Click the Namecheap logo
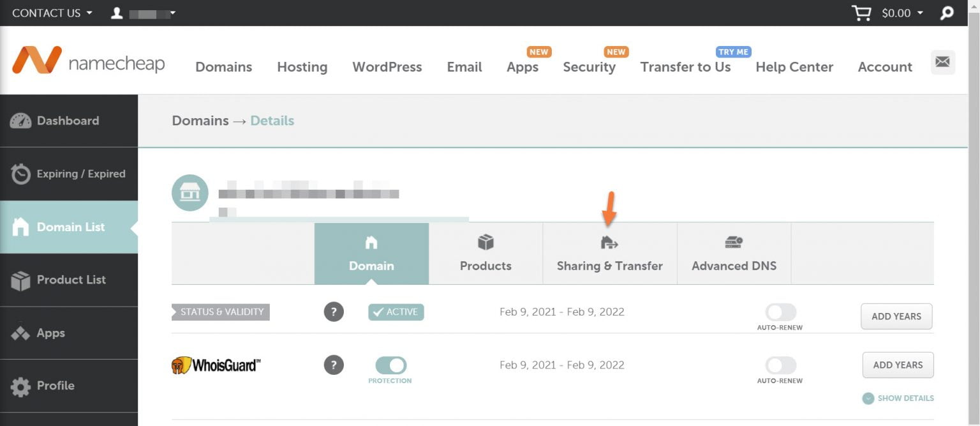The height and width of the screenshot is (426, 980). [x=89, y=61]
